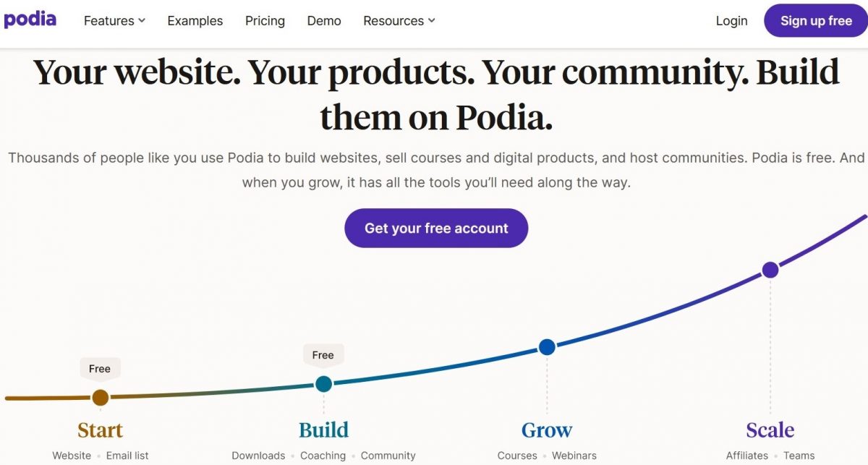
Task: Click Get your free account button
Action: tap(436, 229)
